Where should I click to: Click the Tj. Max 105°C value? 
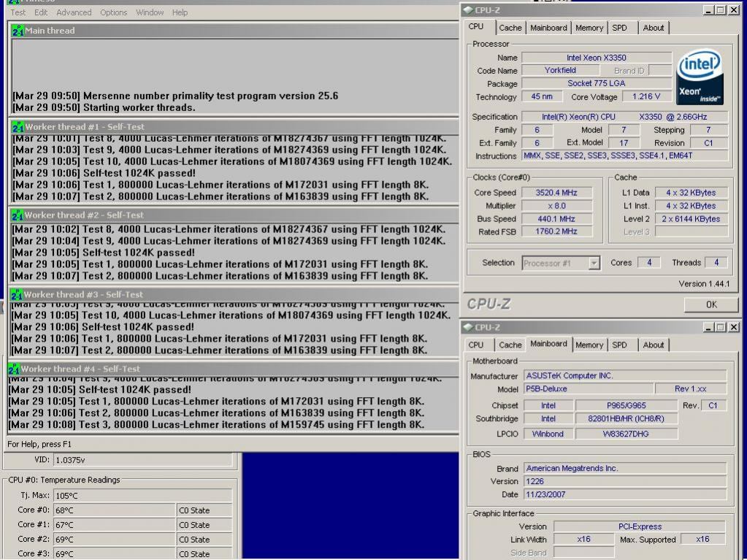(x=142, y=496)
